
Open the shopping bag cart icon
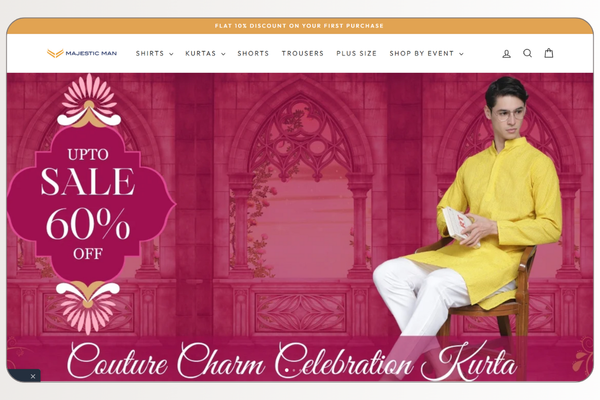pyautogui.click(x=549, y=53)
